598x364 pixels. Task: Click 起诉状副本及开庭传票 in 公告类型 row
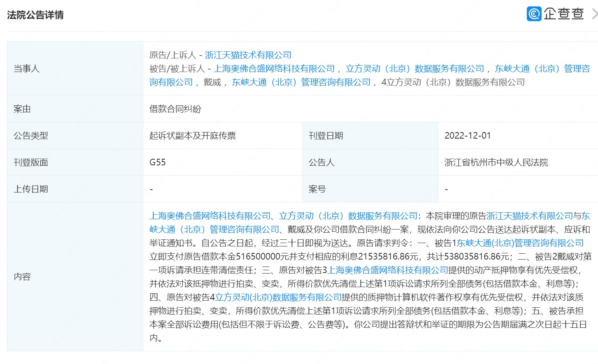[193, 136]
